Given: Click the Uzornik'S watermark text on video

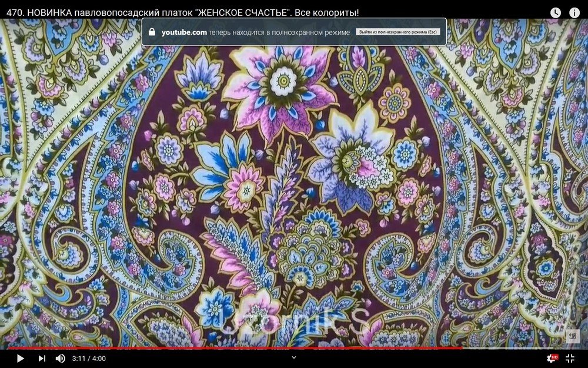Looking at the screenshot, I should coord(294,322).
